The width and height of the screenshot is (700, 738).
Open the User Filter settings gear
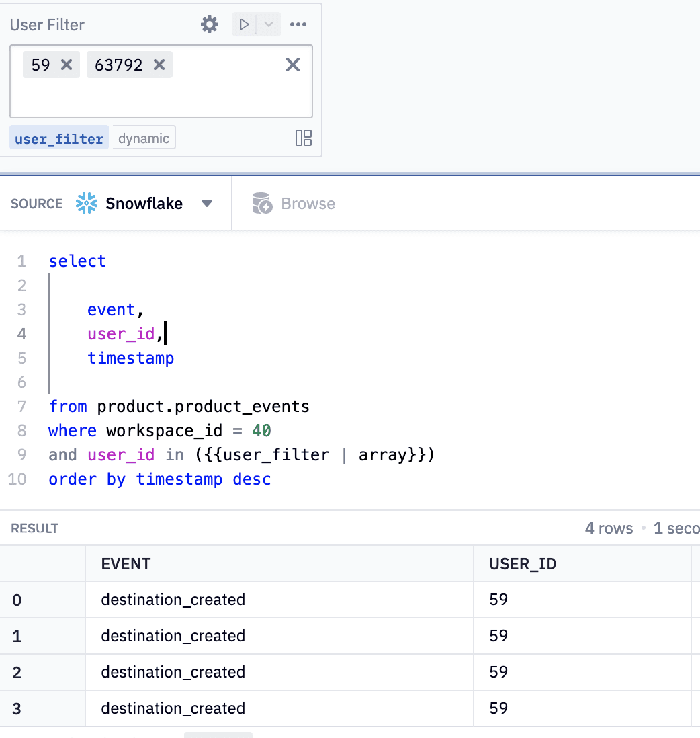pyautogui.click(x=210, y=25)
